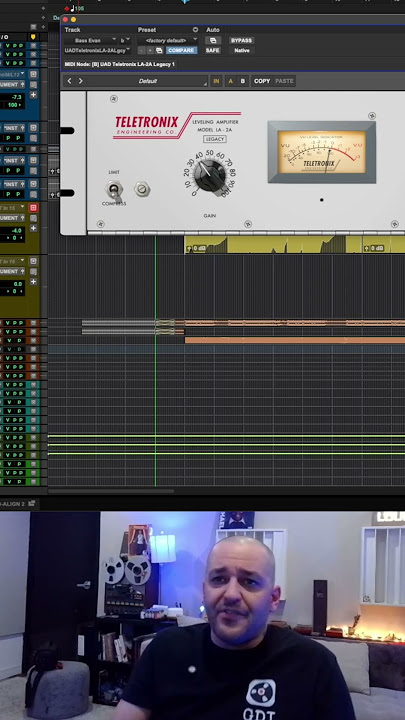Select the B preset state
Image resolution: width=405 pixels, height=720 pixels.
pyautogui.click(x=243, y=81)
